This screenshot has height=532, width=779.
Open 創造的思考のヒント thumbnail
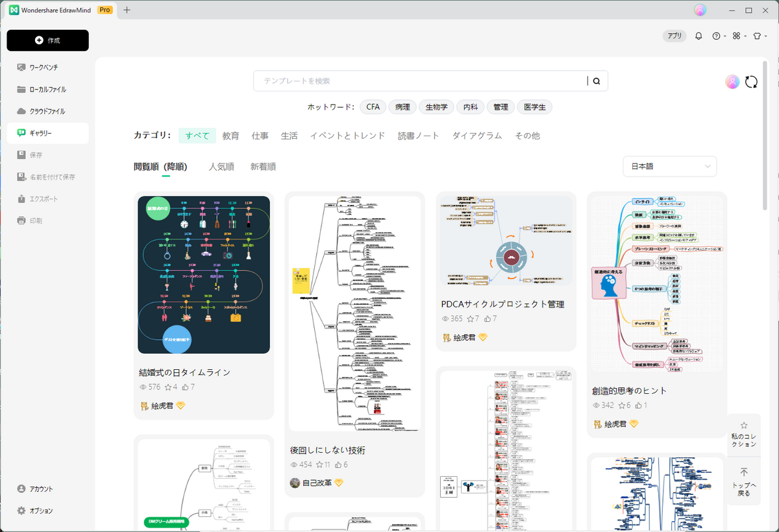pyautogui.click(x=657, y=284)
